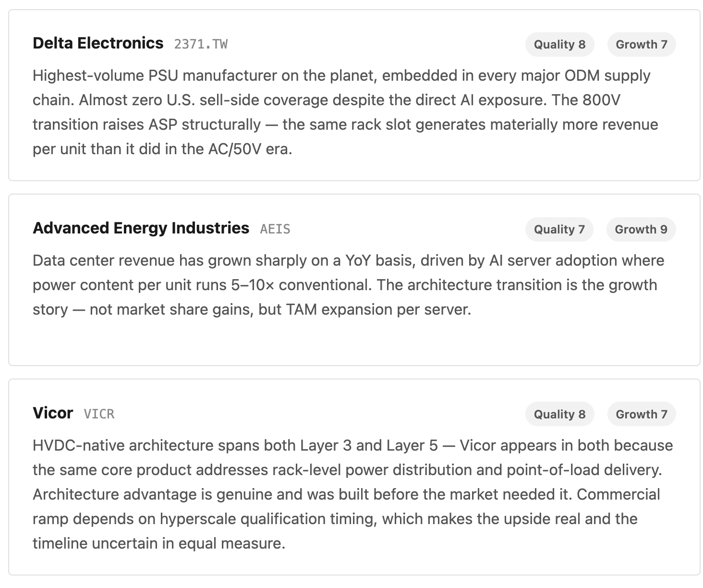Click the Delta Electronics company name

98,43
